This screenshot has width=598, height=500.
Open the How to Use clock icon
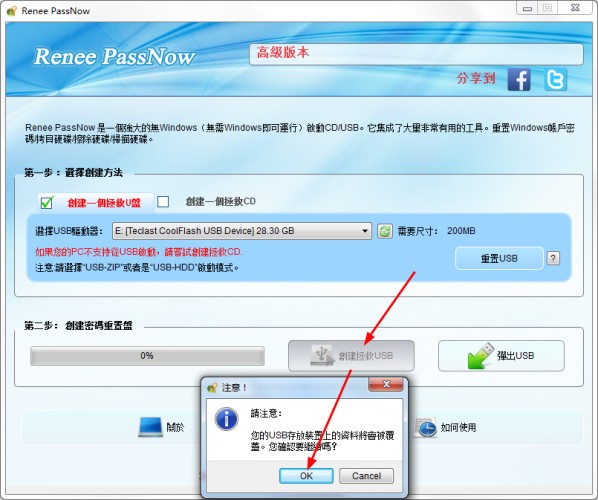pyautogui.click(x=425, y=428)
